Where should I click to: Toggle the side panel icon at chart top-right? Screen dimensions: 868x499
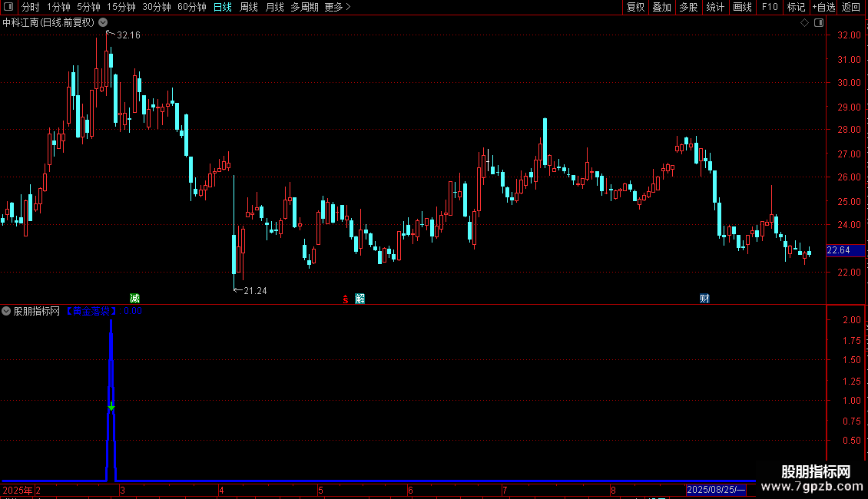pyautogui.click(x=819, y=23)
